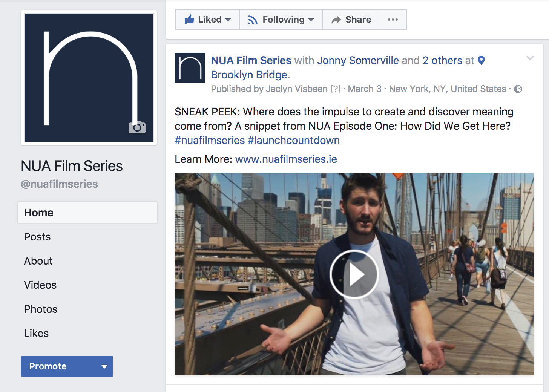
Task: Click the camera icon on the profile picture
Action: pos(137,127)
